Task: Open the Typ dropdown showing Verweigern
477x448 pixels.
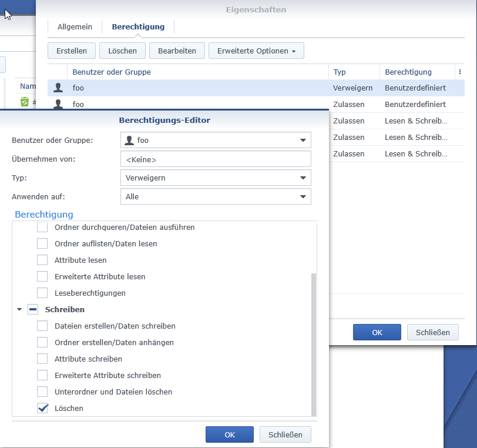Action: 215,178
